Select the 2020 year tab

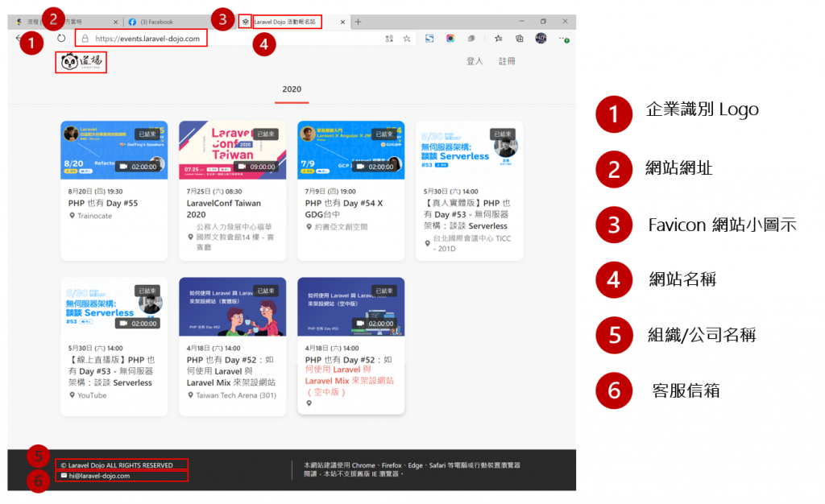[x=292, y=89]
